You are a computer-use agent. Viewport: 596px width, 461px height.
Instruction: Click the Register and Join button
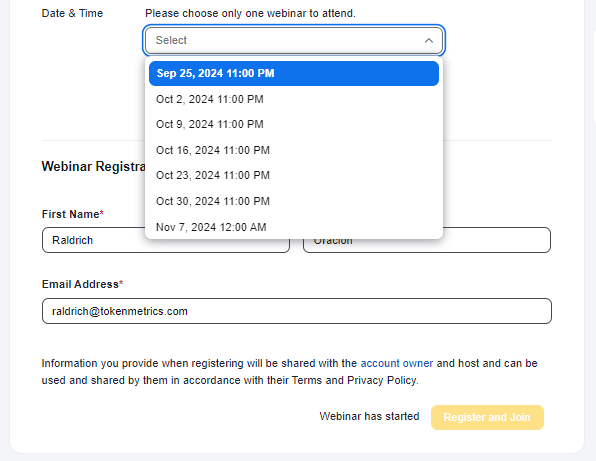tap(487, 417)
